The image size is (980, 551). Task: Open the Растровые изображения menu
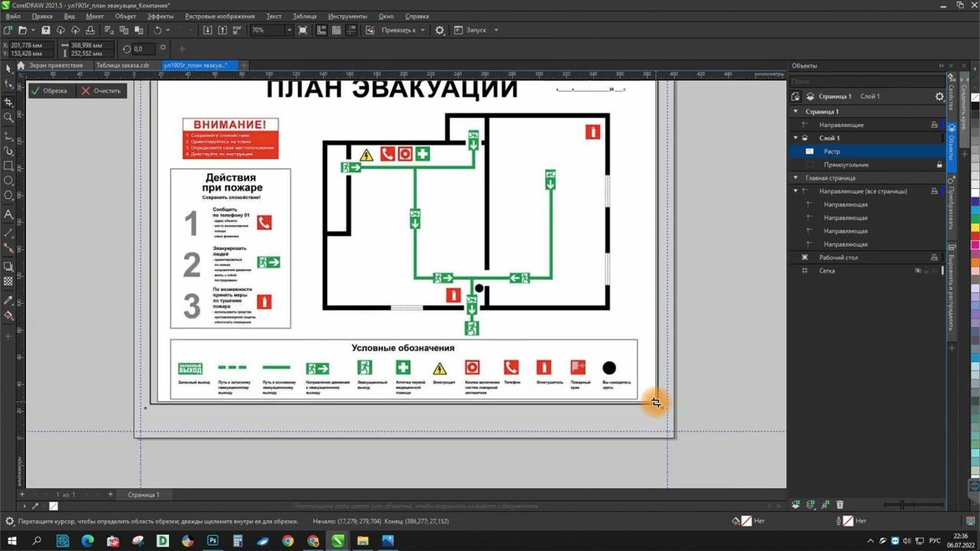click(x=220, y=16)
